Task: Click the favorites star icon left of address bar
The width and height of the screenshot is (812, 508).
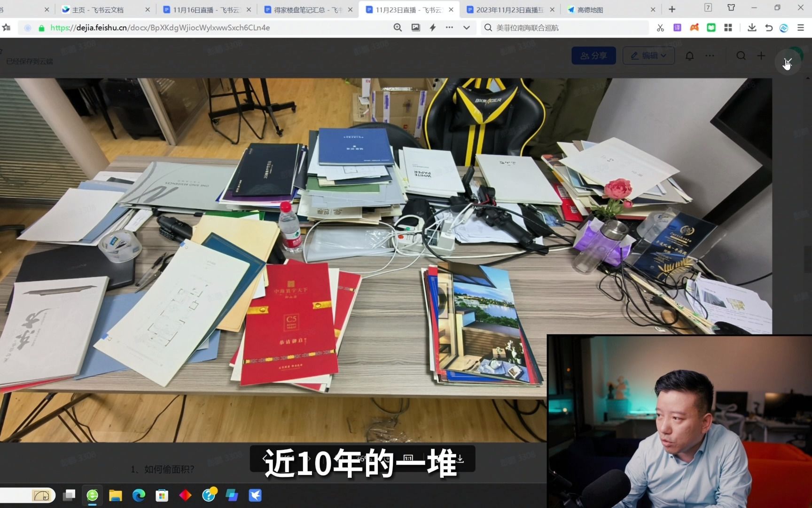Action: tap(7, 28)
